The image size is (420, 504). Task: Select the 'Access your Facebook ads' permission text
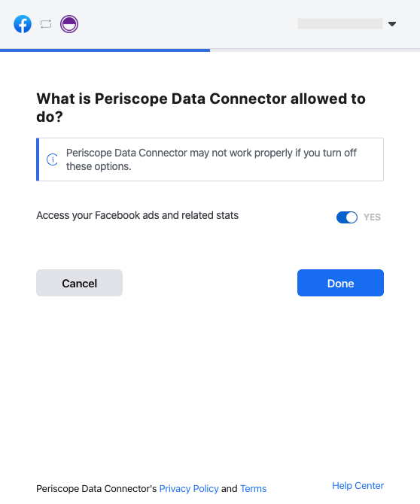[137, 215]
